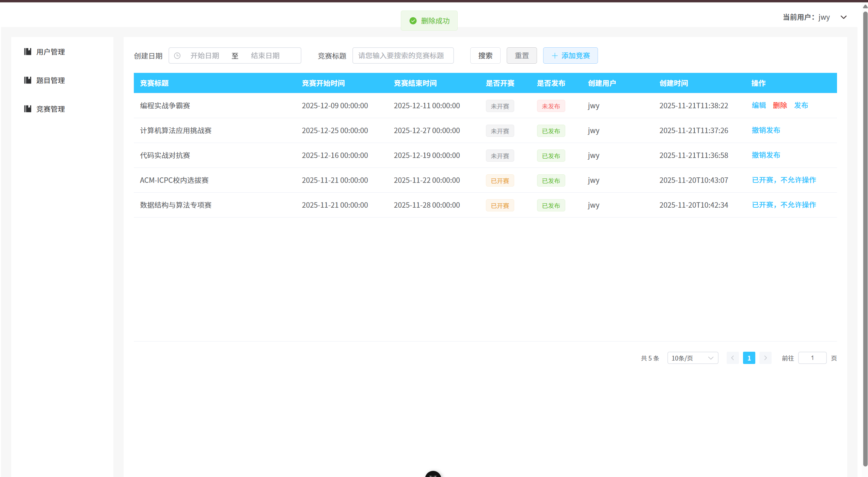This screenshot has height=477, width=868.
Task: Click the green success check icon
Action: coord(413,21)
